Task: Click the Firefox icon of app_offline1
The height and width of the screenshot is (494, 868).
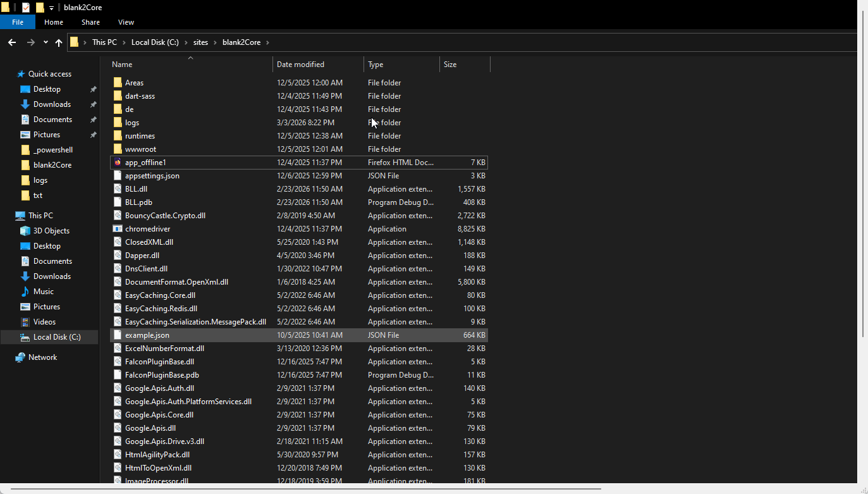Action: [x=118, y=163]
